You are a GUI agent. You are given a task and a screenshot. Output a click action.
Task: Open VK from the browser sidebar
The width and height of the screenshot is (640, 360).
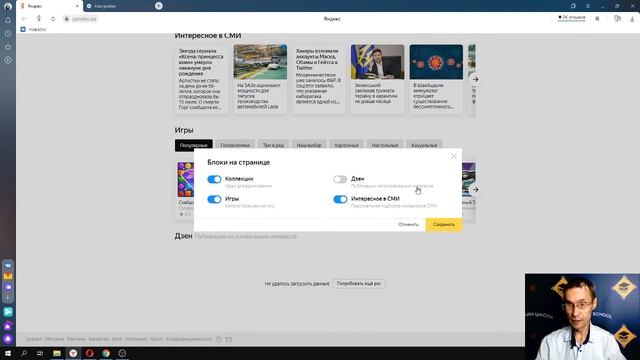(8, 265)
